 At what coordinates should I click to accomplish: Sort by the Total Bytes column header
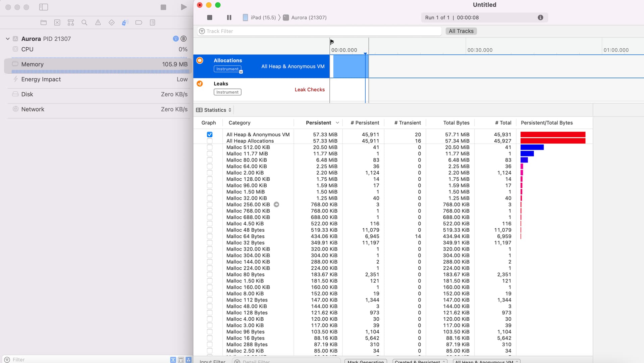point(456,123)
